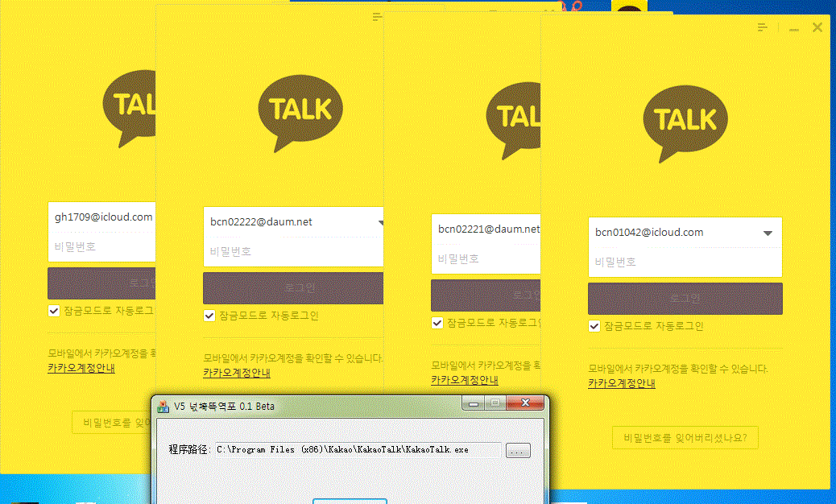The image size is (836, 504).
Task: Open 카카오계정안내 link in gh1709@icloud.com window
Action: (81, 368)
